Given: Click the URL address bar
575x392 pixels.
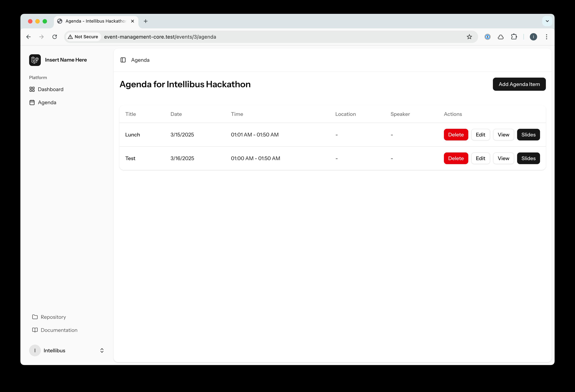Looking at the screenshot, I should pyautogui.click(x=272, y=37).
